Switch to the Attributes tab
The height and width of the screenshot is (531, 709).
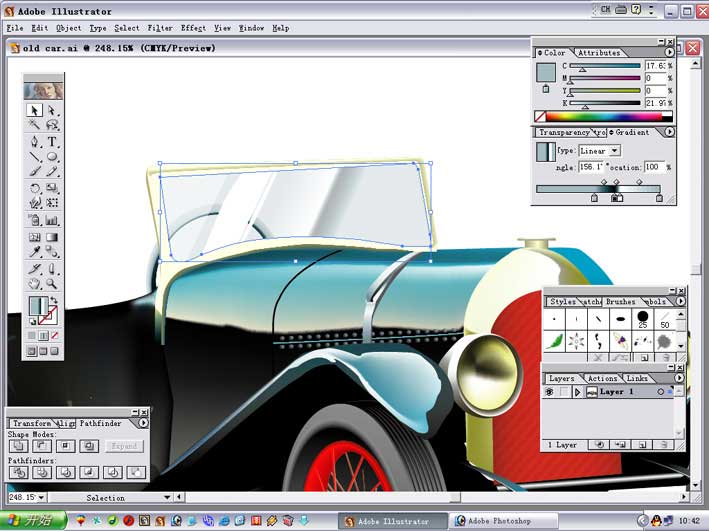pyautogui.click(x=599, y=53)
